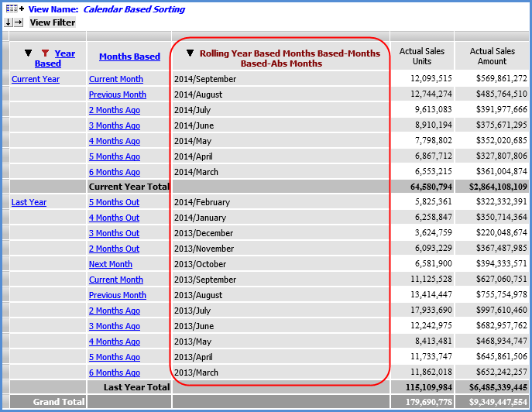
Task: Select the Grand Total row label
Action: (x=57, y=402)
